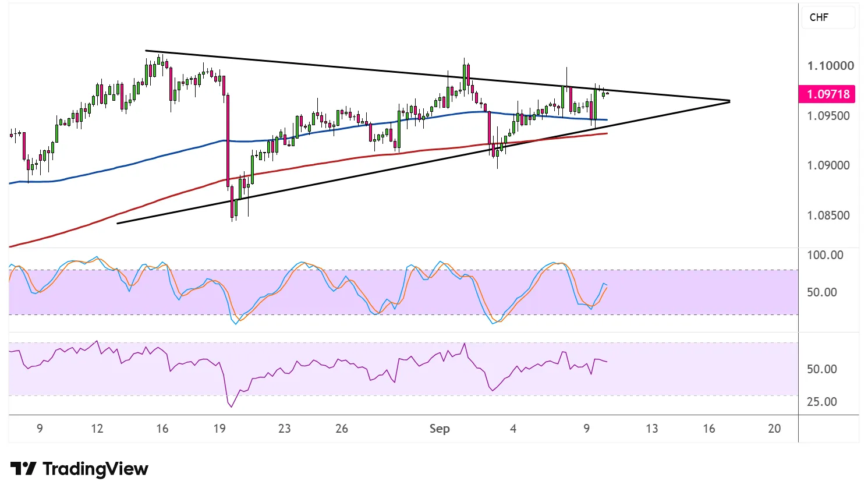Click the TradingView logo icon

(x=23, y=468)
